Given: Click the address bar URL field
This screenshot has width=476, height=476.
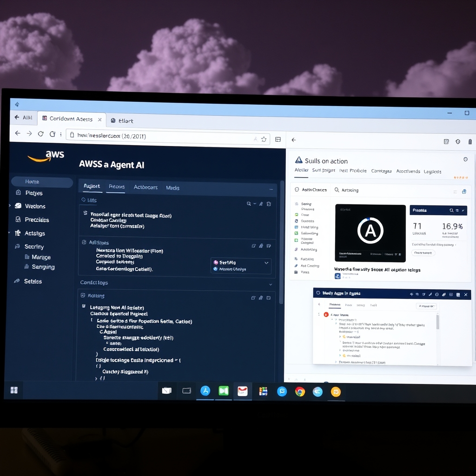Looking at the screenshot, I should tap(167, 137).
